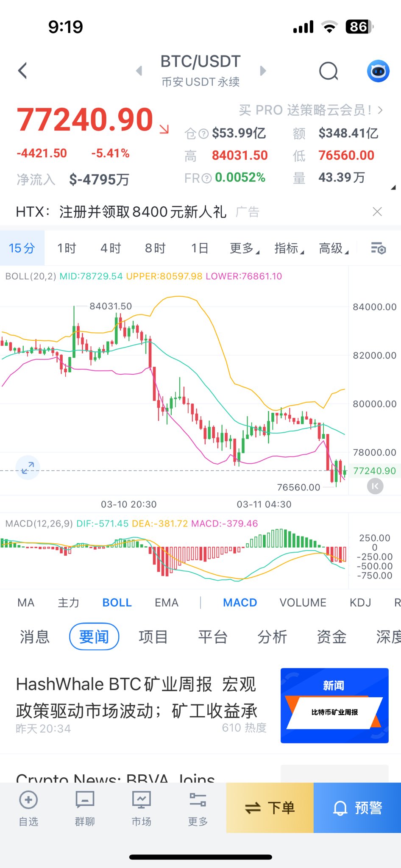Tap 预警 alert button

click(357, 808)
